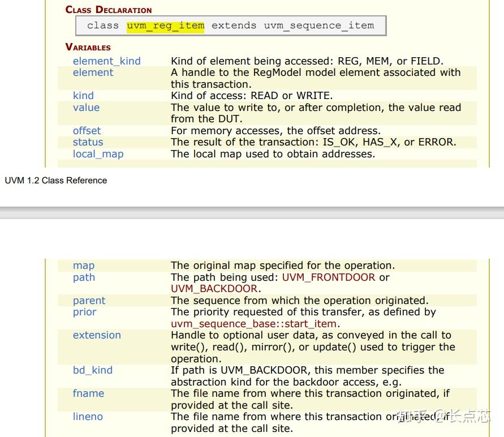Viewport: 504px width, 437px height.
Task: Open the parent variable link
Action: pyautogui.click(x=89, y=301)
